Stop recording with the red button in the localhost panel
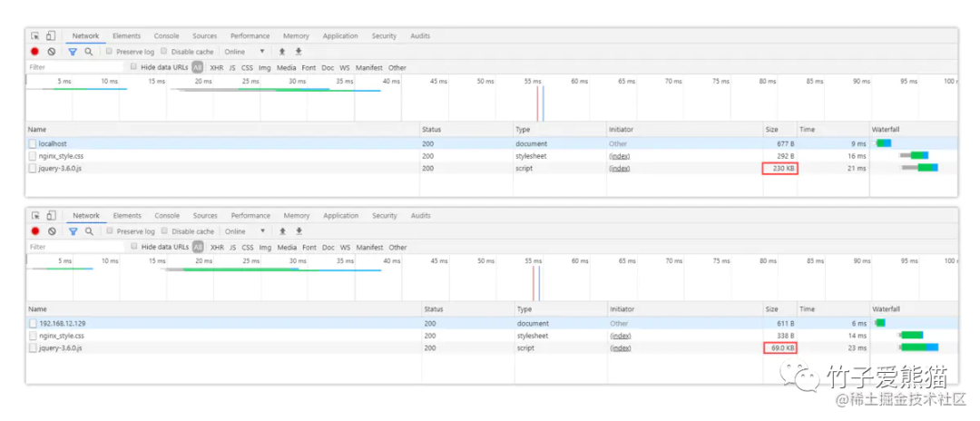 (x=35, y=52)
